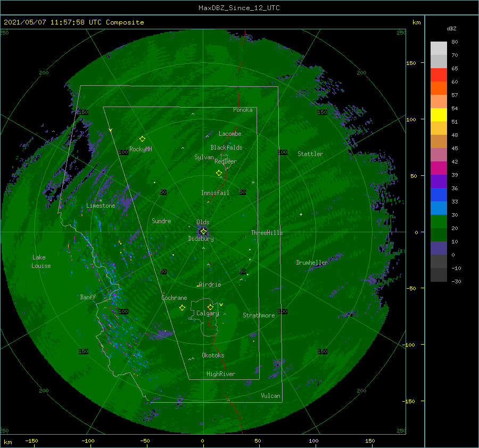Click the -100 label on the right axis
This screenshot has width=479, height=448.
click(408, 345)
